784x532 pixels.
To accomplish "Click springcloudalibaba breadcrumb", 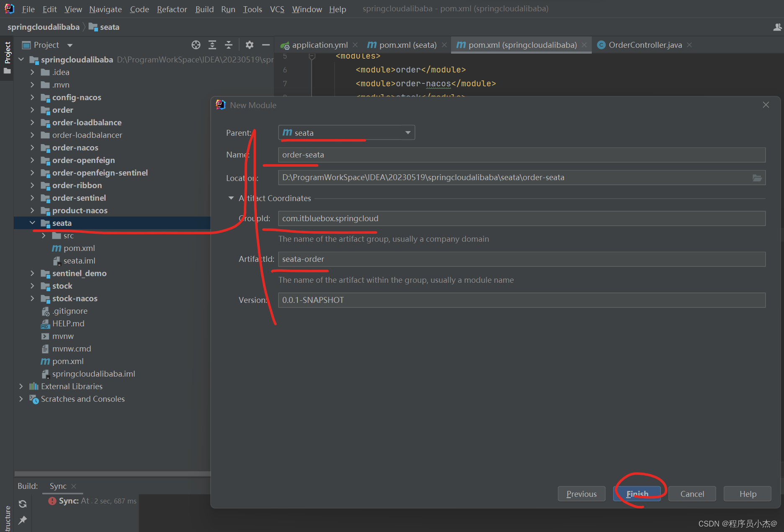I will [x=44, y=27].
